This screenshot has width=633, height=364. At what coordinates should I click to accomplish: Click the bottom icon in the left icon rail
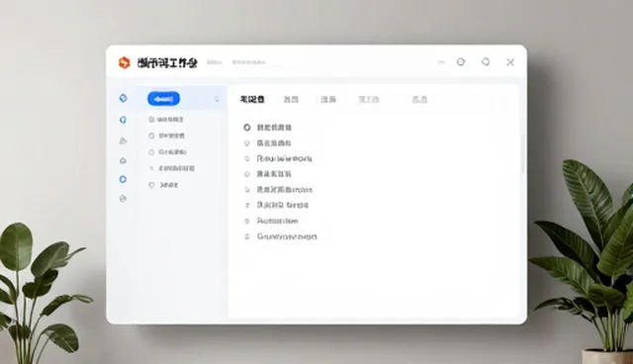123,198
